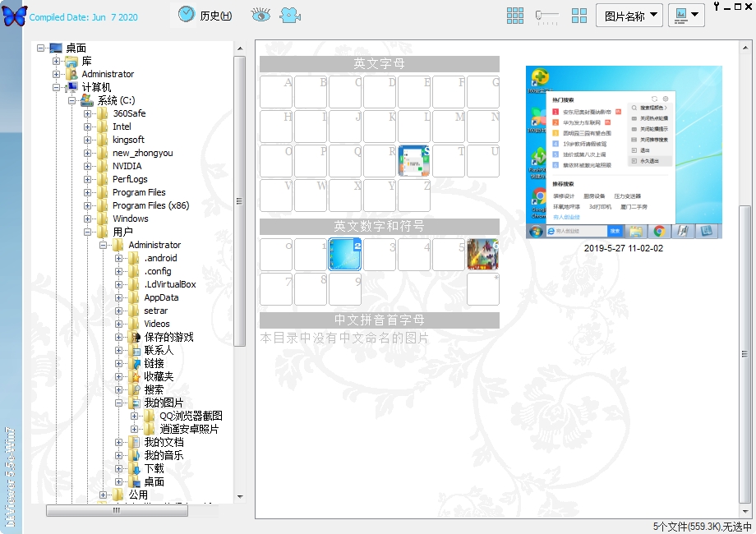Select the blue thumbnail in digit 2 cell
This screenshot has width=756, height=534.
coord(345,254)
